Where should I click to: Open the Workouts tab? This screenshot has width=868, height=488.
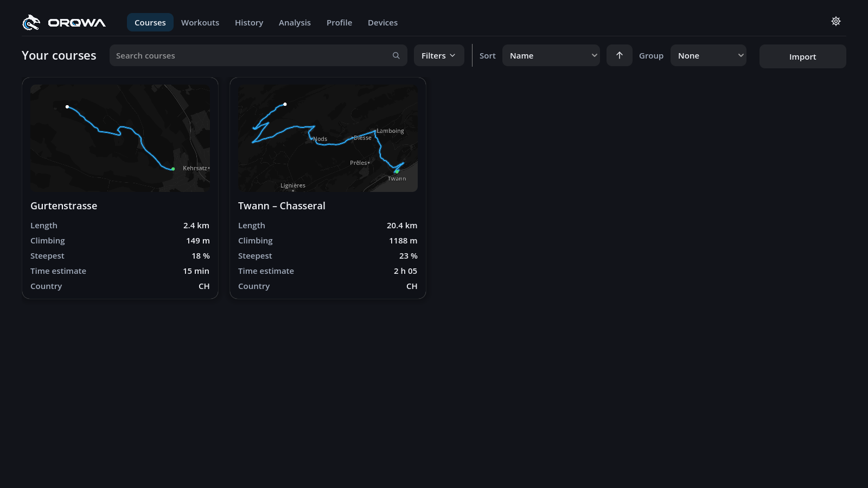click(200, 22)
